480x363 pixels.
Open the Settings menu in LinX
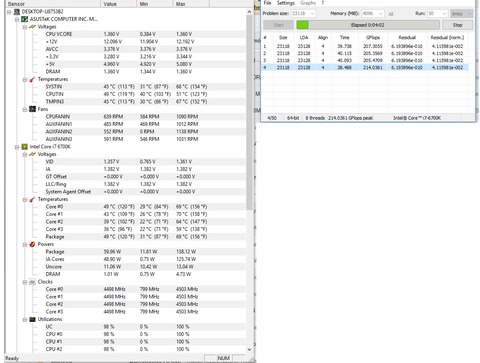[x=286, y=3]
